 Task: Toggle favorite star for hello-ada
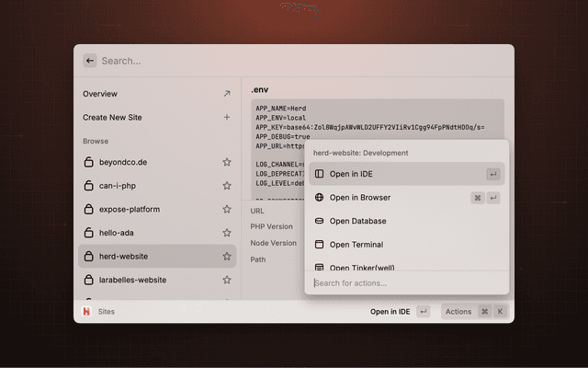point(227,233)
